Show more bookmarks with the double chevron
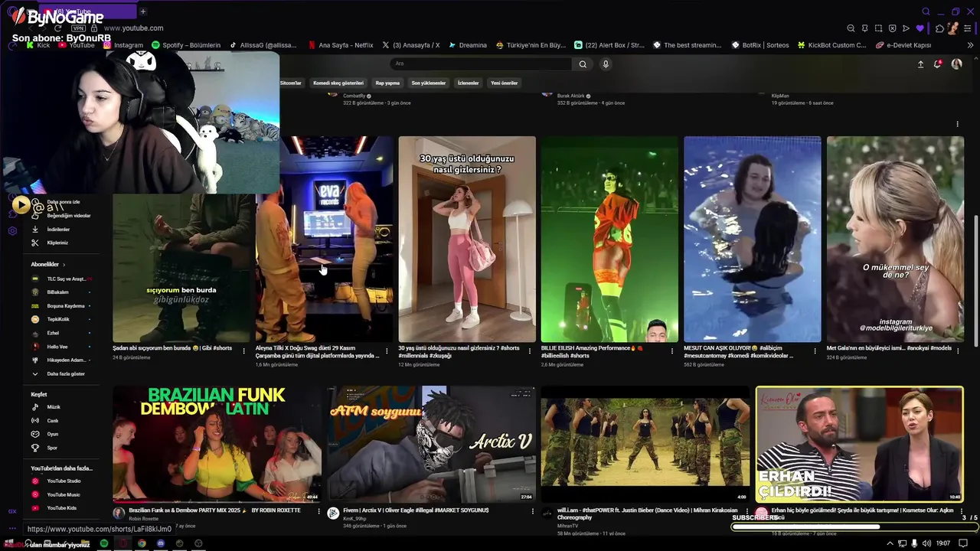 click(x=971, y=45)
